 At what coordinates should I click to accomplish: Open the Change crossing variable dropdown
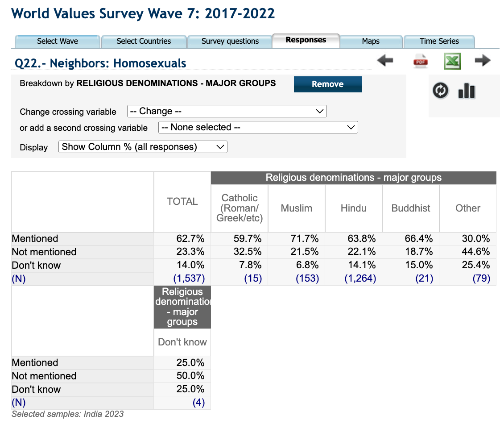(x=227, y=111)
